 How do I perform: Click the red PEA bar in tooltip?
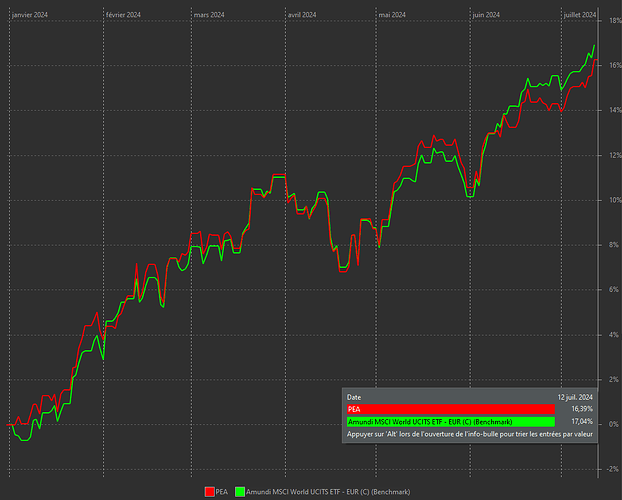pos(451,409)
